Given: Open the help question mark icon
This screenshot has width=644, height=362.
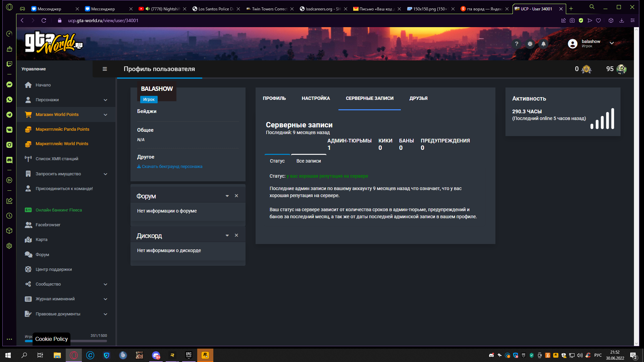Looking at the screenshot, I should tap(517, 44).
